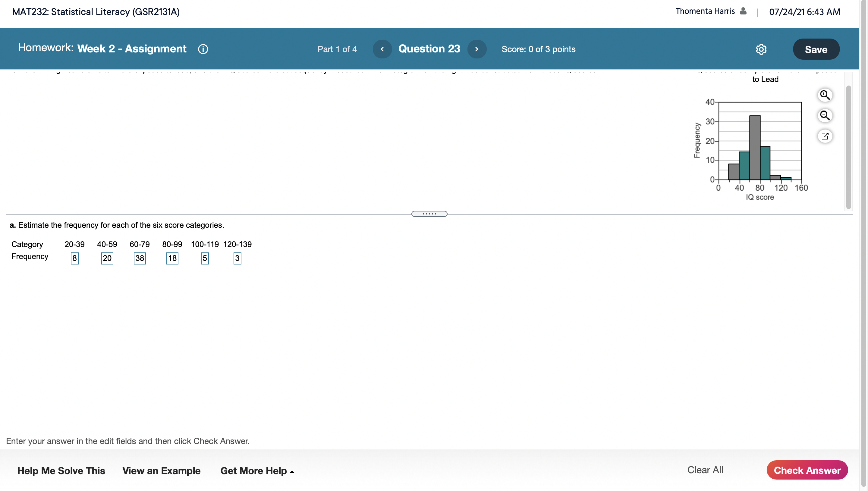Click the zoom out magnifier icon
The height and width of the screenshot is (491, 868).
[825, 116]
